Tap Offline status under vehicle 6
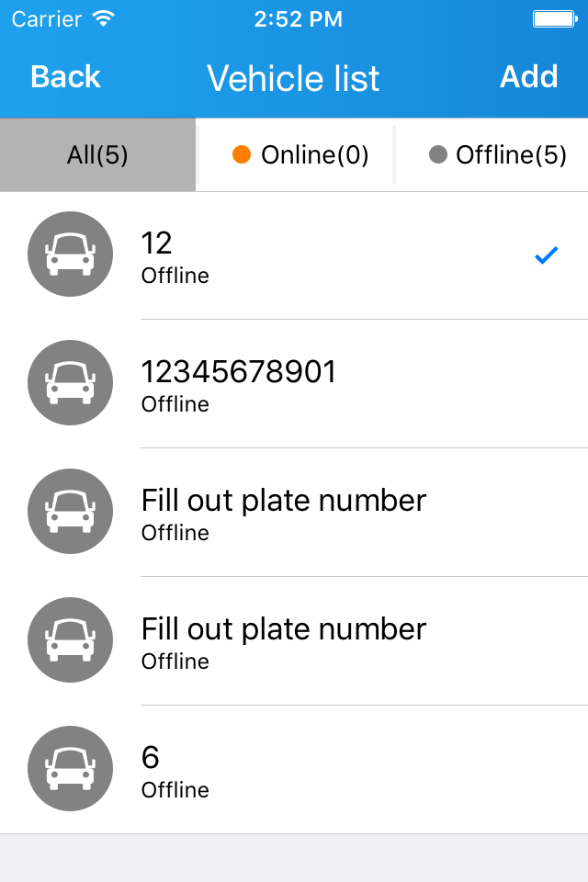 coord(175,790)
